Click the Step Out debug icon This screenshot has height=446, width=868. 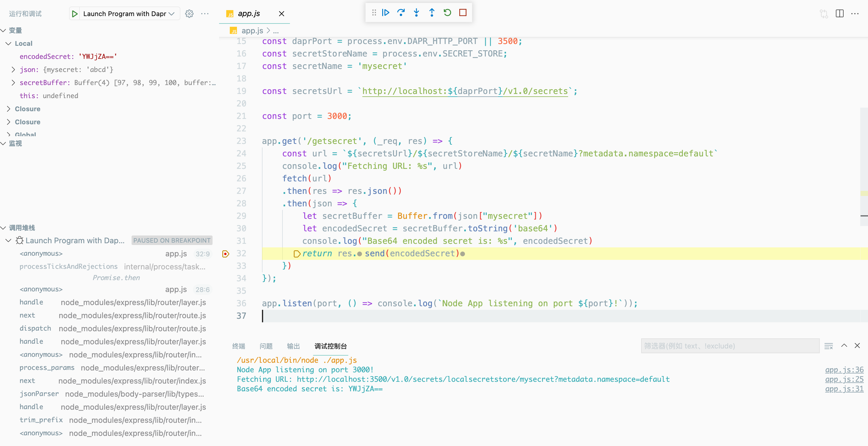(432, 13)
